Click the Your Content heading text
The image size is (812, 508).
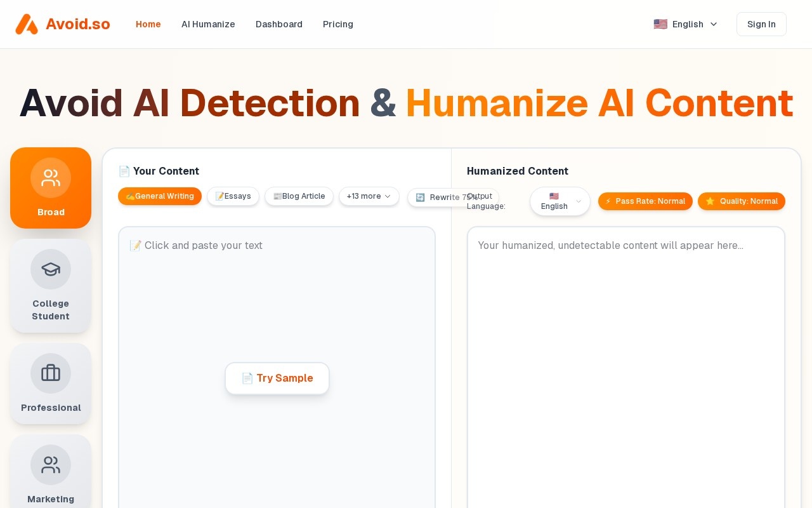click(159, 171)
